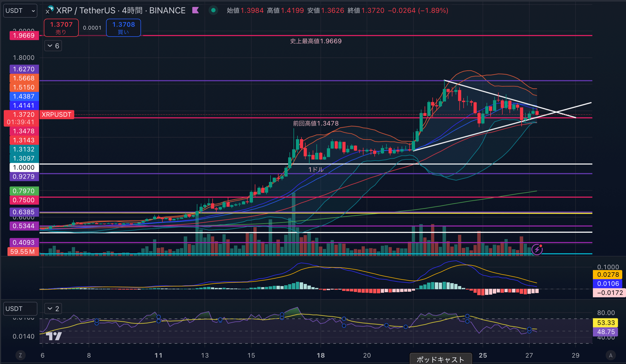
Task: Click the 前回高値1.3478 text label
Action: (316, 123)
